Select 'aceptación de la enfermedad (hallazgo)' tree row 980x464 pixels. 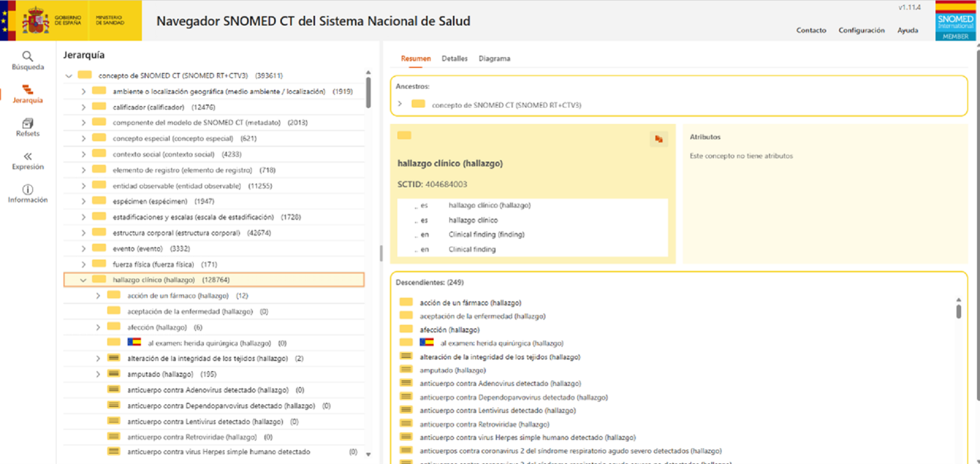214,311
